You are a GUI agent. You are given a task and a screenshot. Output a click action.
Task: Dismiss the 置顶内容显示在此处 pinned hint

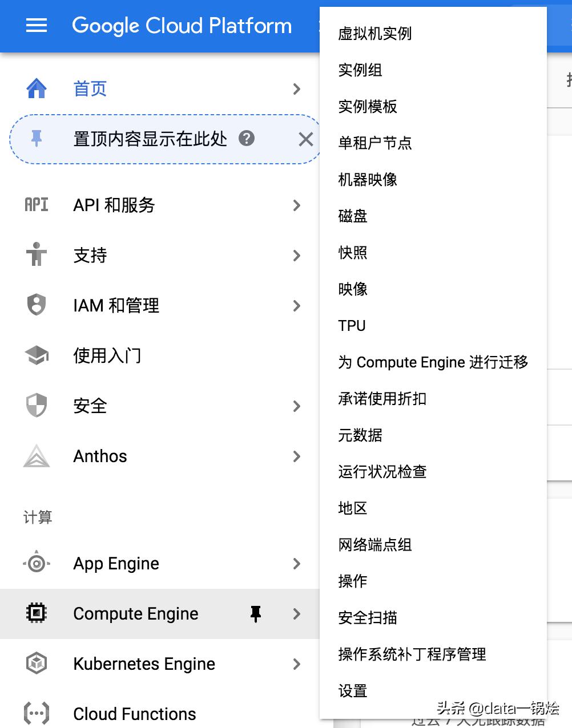click(306, 139)
